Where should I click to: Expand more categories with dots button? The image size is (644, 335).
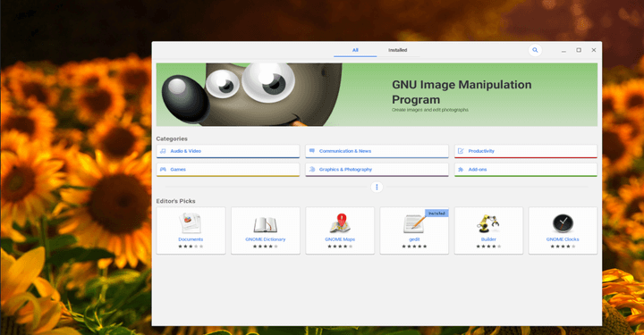point(377,187)
